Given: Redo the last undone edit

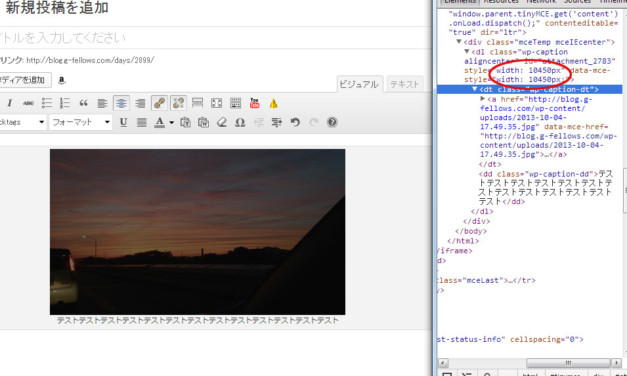Looking at the screenshot, I should (314, 122).
